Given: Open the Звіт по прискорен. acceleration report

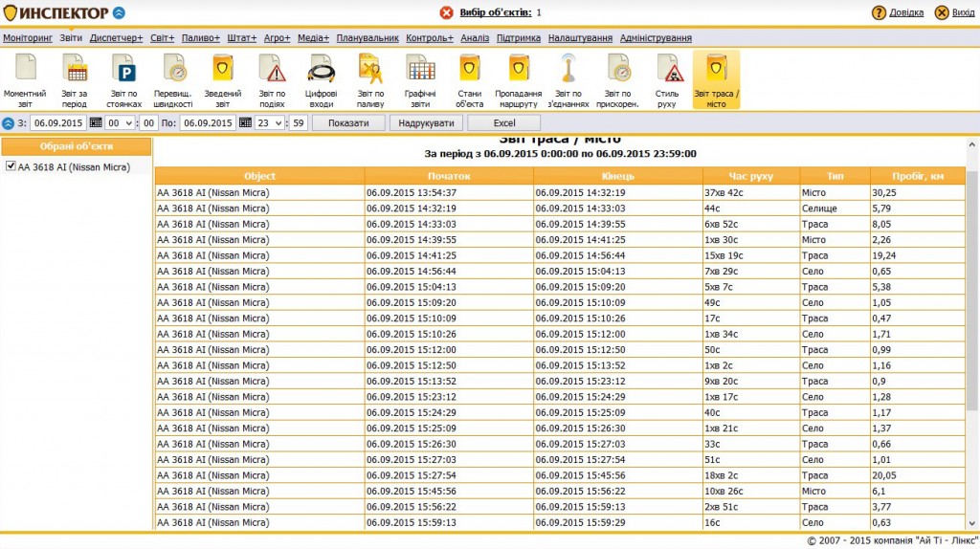Looking at the screenshot, I should pyautogui.click(x=617, y=79).
